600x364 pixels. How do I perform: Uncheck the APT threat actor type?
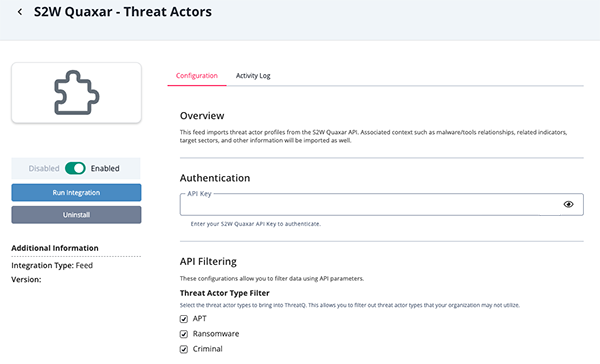point(184,319)
